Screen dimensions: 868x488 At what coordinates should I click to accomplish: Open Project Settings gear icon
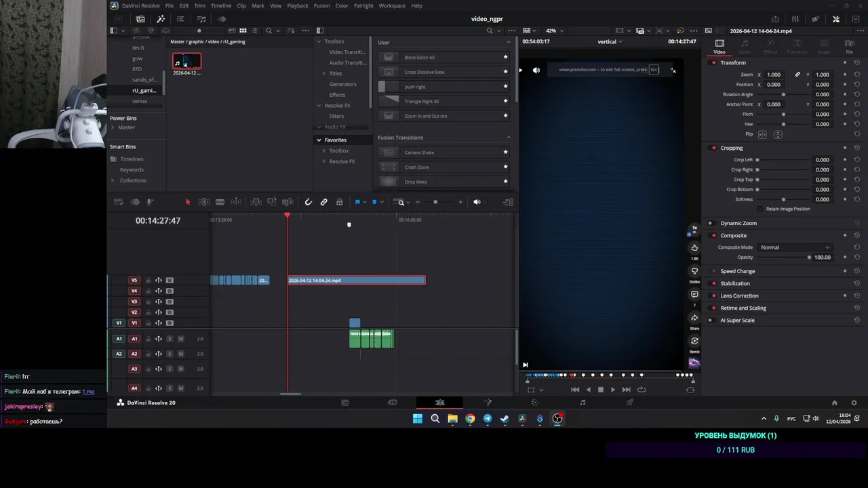click(854, 403)
